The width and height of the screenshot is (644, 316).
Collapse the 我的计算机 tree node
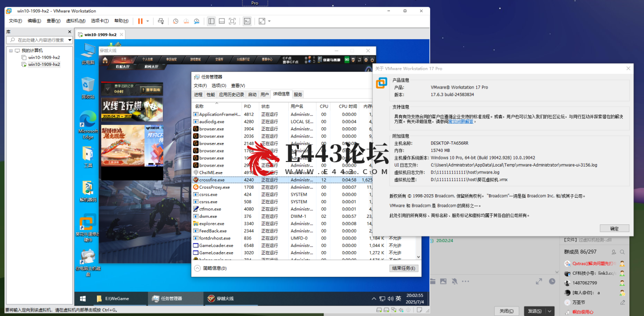pyautogui.click(x=11, y=50)
